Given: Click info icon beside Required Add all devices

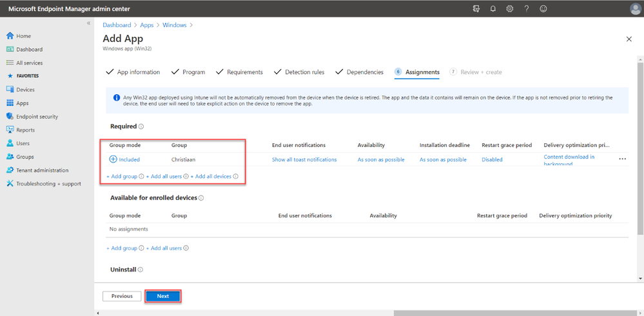Looking at the screenshot, I should [236, 176].
